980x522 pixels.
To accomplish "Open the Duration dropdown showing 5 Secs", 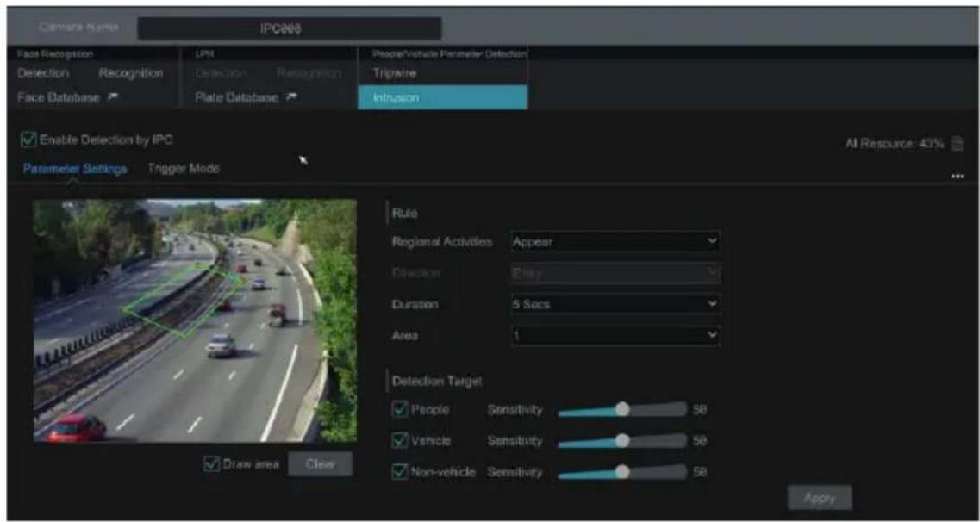I will (x=615, y=304).
